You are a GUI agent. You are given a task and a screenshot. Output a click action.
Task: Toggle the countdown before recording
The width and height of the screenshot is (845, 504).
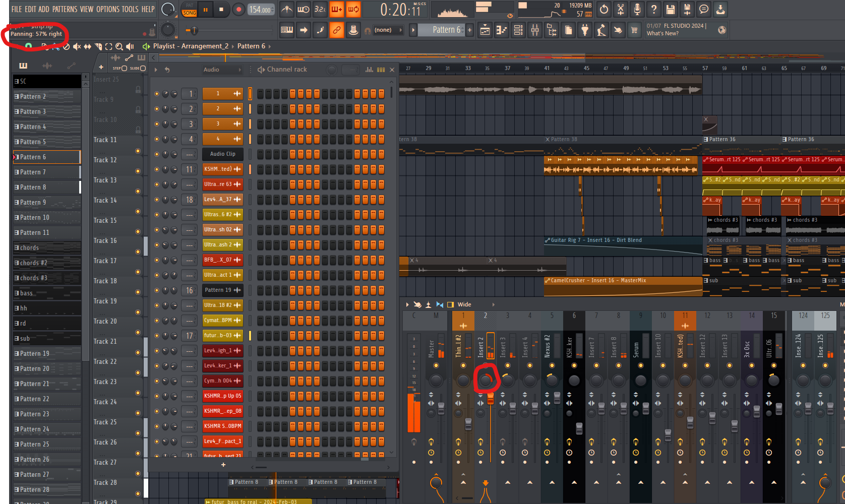[x=320, y=9]
